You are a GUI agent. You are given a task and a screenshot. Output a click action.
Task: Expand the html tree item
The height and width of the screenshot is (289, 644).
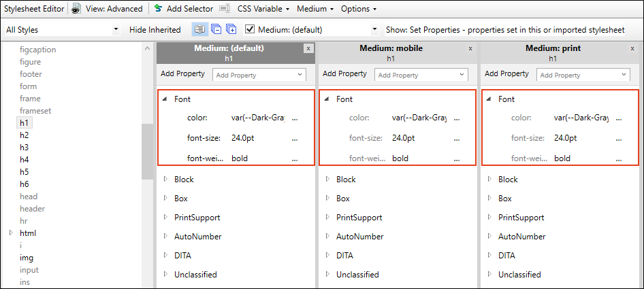pos(11,233)
